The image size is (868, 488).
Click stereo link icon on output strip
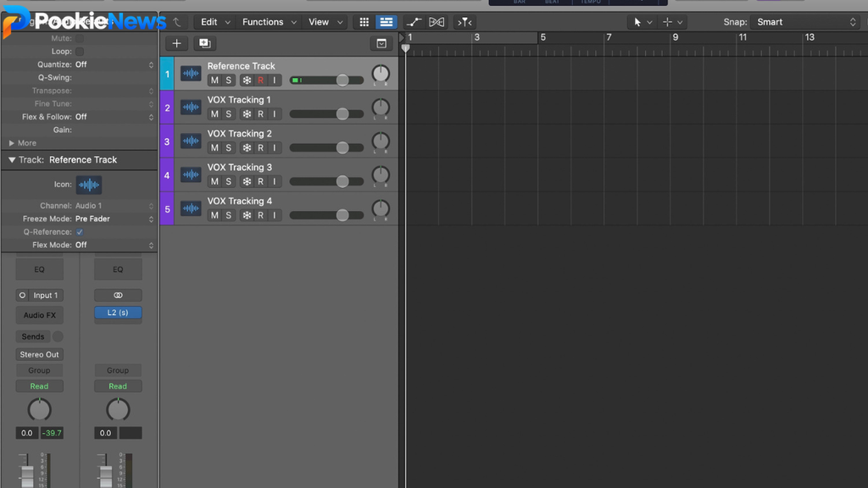coord(118,295)
